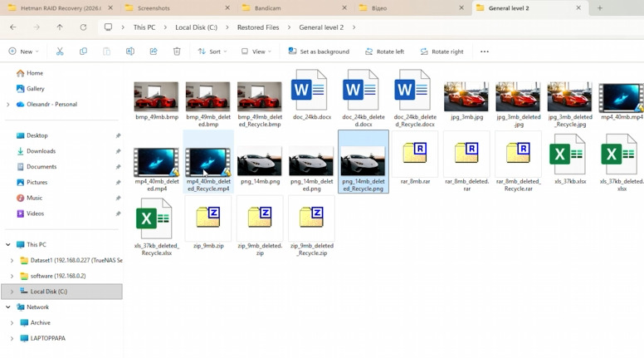
Task: Collapse the This PC tree node
Action: pos(7,244)
